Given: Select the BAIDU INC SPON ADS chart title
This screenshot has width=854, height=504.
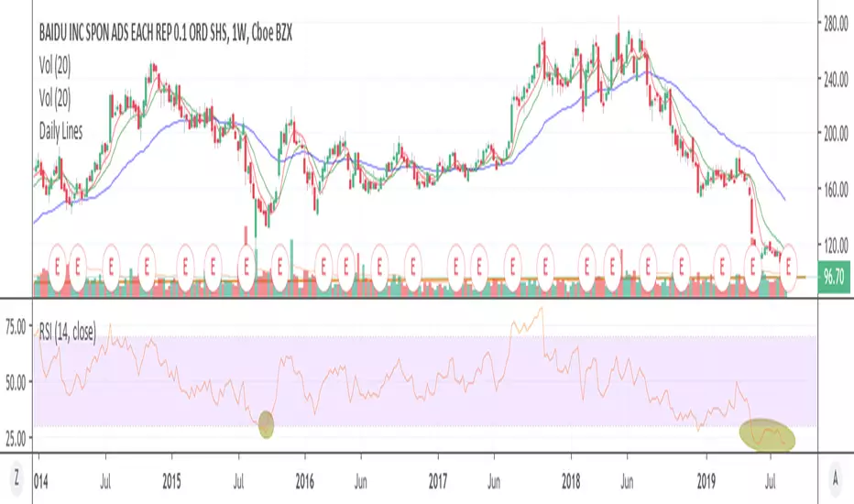Looking at the screenshot, I should [x=165, y=34].
